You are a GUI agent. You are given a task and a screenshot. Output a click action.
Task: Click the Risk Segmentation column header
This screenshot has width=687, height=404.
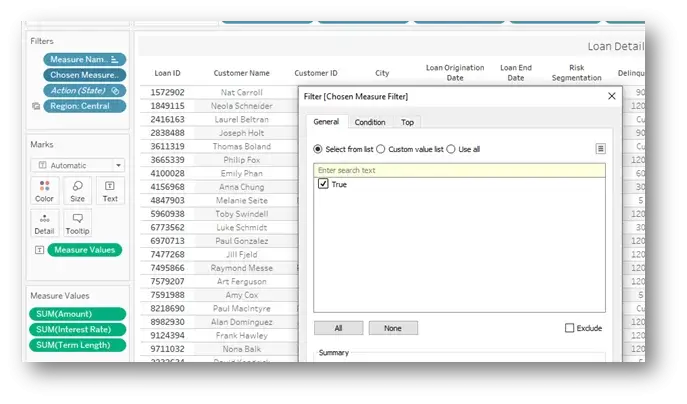tap(577, 73)
